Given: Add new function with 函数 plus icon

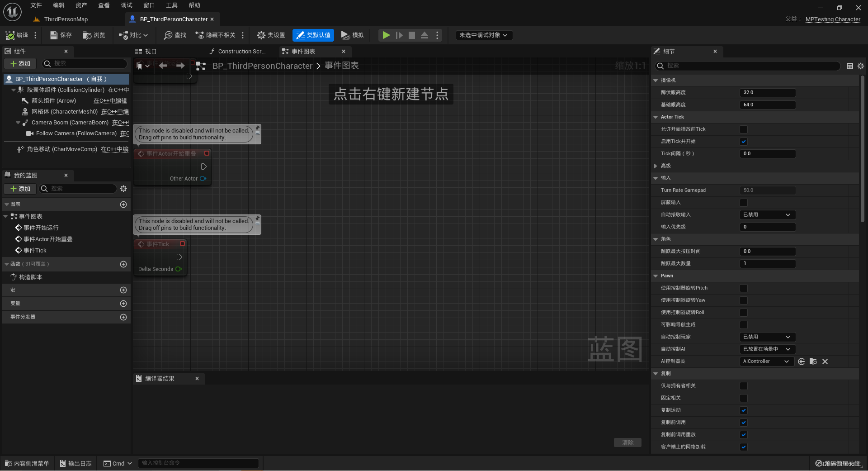Looking at the screenshot, I should pyautogui.click(x=123, y=264).
